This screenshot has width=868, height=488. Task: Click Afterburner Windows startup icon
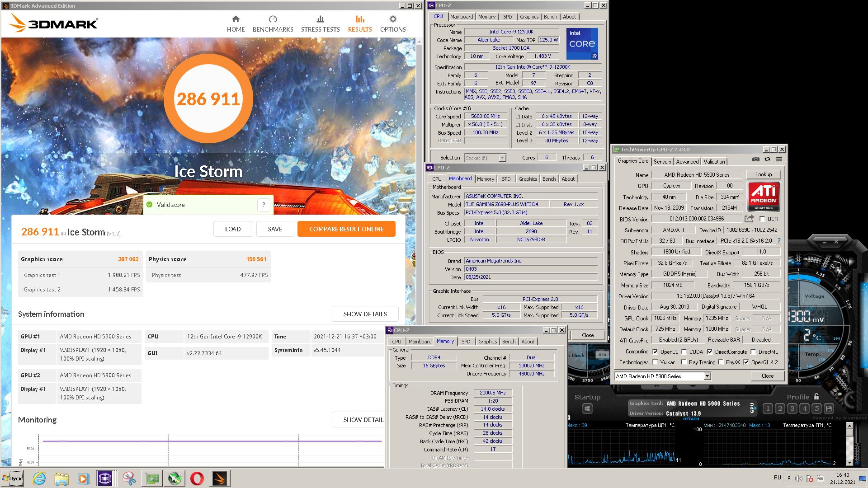(587, 409)
